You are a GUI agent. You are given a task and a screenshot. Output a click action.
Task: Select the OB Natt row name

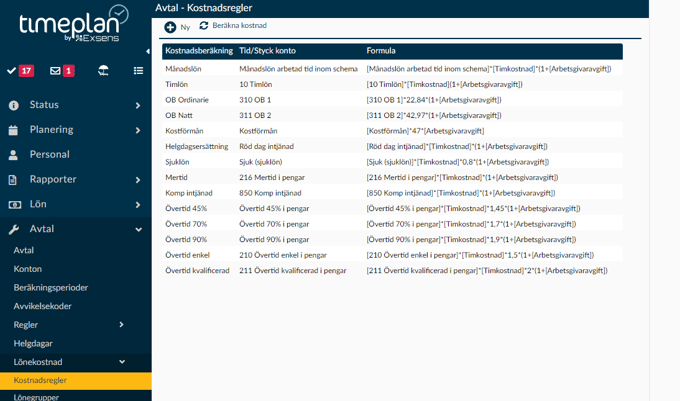pos(179,115)
